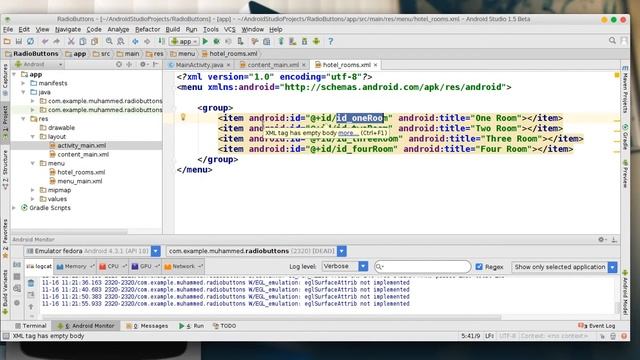Click the Project panel settings gear
The width and height of the screenshot is (640, 360).
point(143,64)
